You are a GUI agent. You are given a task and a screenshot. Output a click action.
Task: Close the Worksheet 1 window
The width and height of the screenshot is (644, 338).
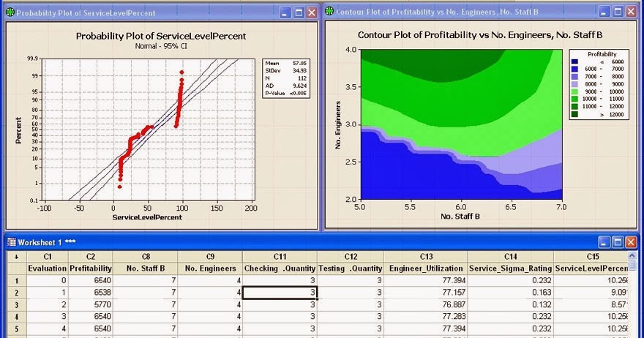(631, 242)
